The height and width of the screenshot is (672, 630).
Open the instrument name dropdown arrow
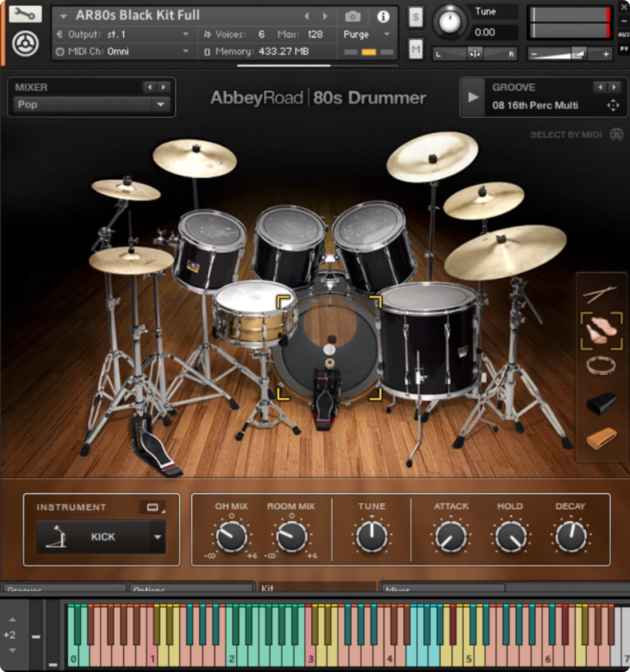[63, 16]
